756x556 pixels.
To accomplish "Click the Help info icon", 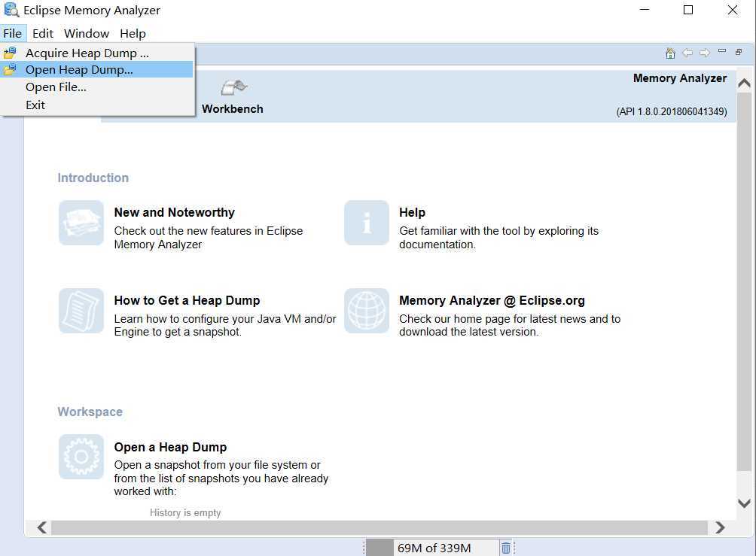I will [x=367, y=223].
